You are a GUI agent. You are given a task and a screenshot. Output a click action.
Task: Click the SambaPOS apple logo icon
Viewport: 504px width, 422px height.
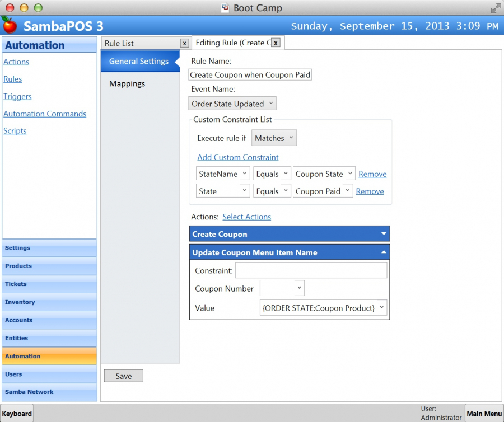click(10, 25)
